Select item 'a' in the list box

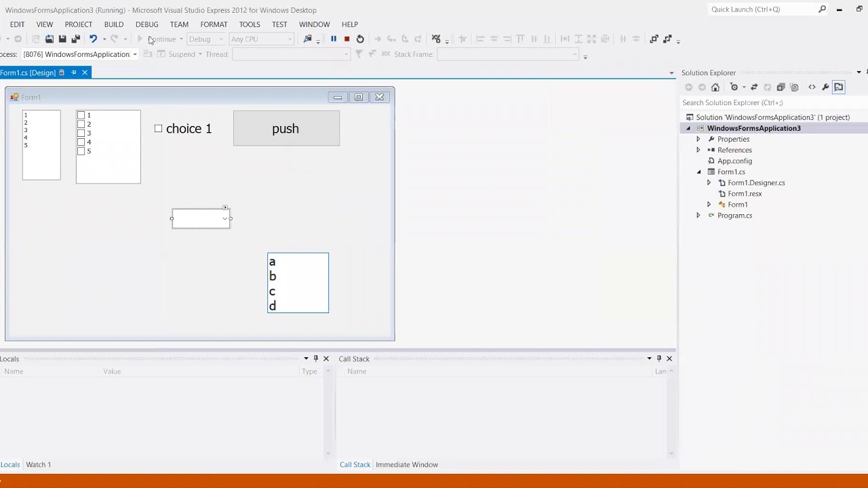point(272,262)
